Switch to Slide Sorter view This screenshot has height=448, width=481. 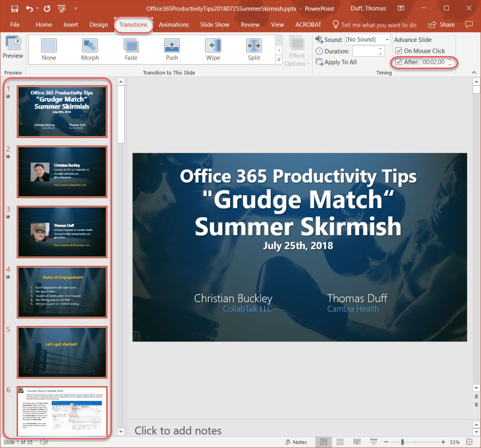pyautogui.click(x=340, y=442)
